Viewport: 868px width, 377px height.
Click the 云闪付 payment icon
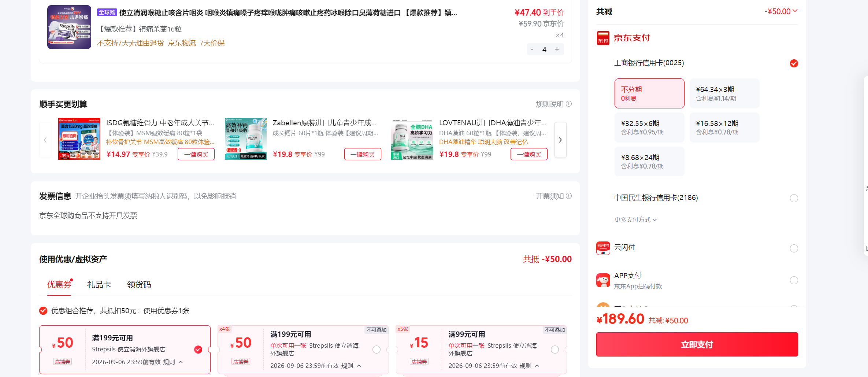pos(603,248)
